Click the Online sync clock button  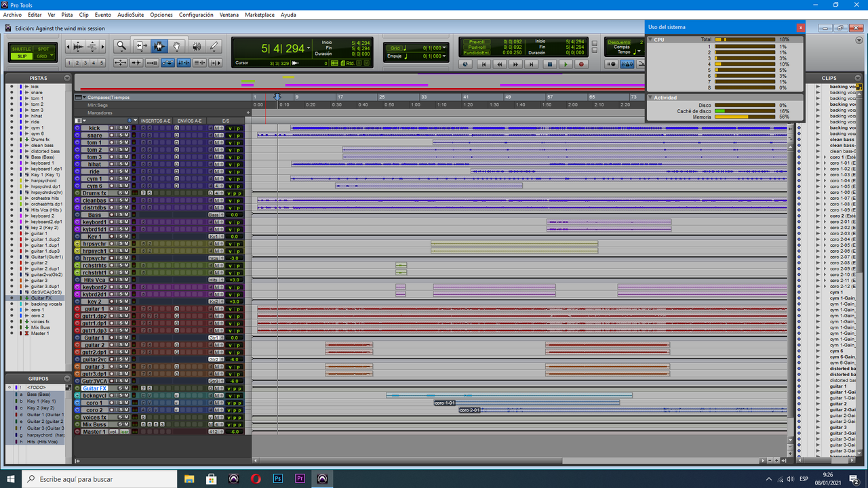(465, 64)
